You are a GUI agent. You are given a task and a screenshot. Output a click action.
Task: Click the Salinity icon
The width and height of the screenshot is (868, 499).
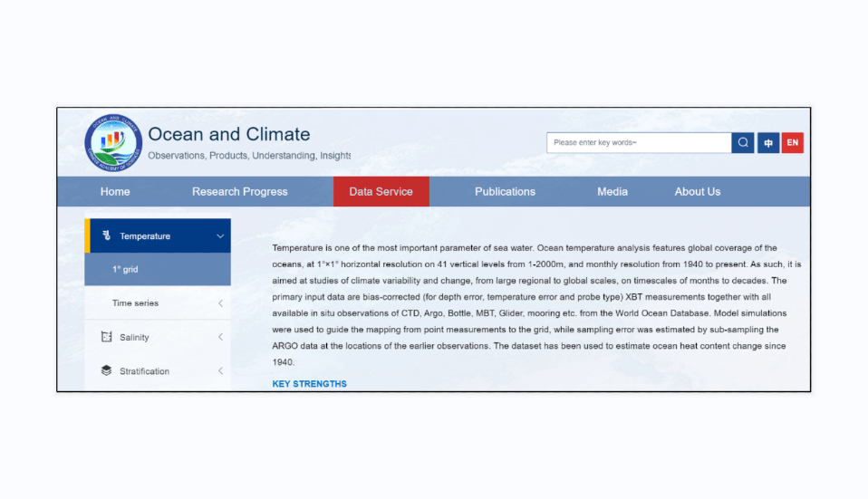point(106,337)
